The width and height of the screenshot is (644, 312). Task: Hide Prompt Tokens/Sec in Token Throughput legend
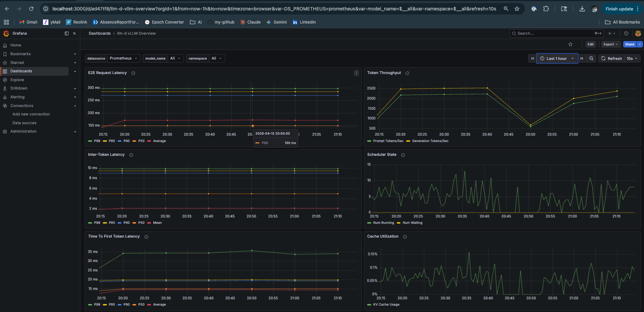(x=389, y=141)
